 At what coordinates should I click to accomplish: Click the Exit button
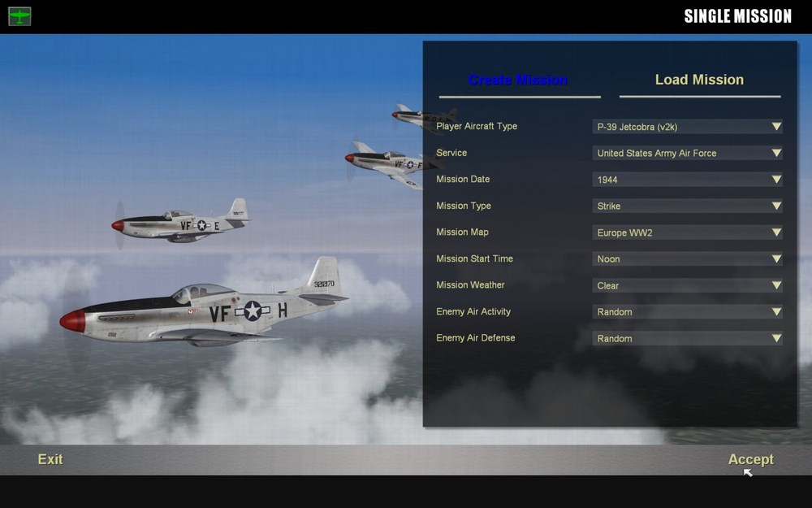click(50, 459)
